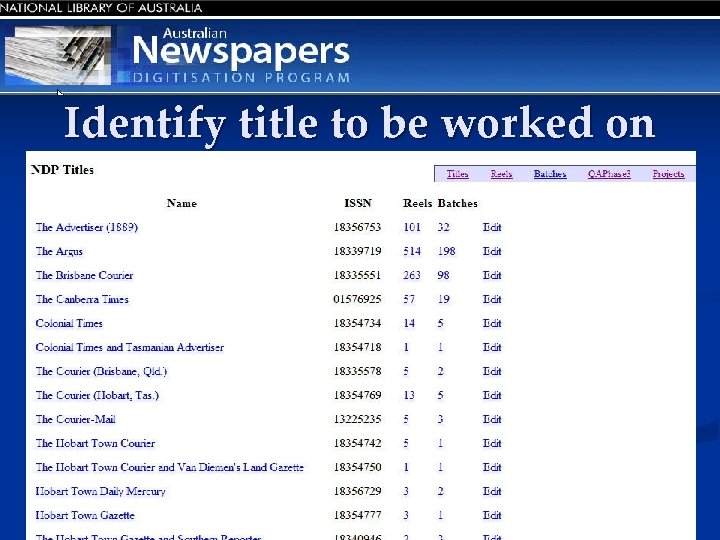Open the 514 reels for The Argus
This screenshot has height=540, width=720.
tap(412, 251)
